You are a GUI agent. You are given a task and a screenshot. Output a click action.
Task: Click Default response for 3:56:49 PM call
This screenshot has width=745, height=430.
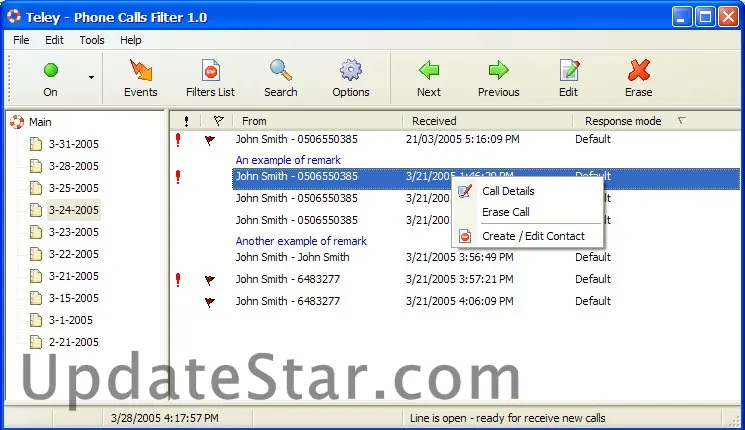(592, 257)
